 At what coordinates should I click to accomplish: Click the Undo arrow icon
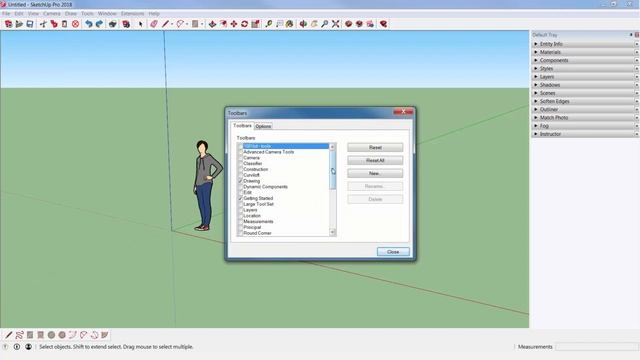88,24
